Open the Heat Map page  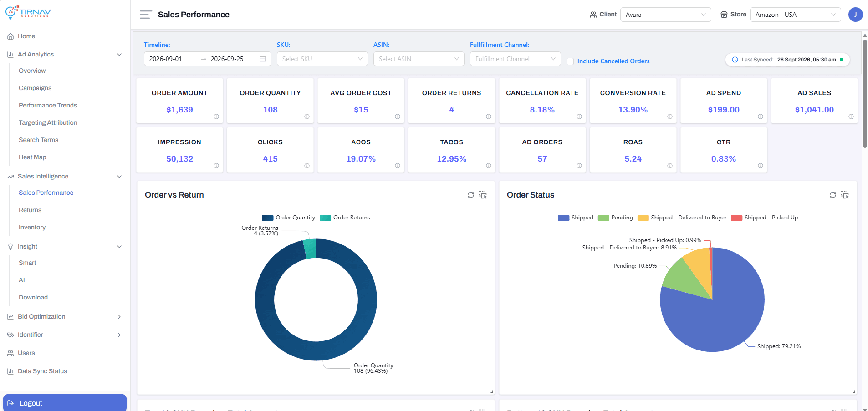[32, 157]
